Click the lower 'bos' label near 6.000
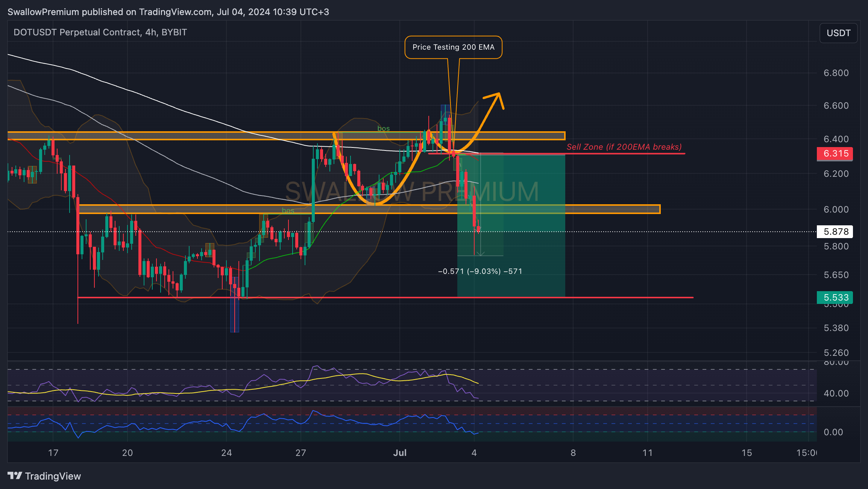868x489 pixels. coord(288,211)
